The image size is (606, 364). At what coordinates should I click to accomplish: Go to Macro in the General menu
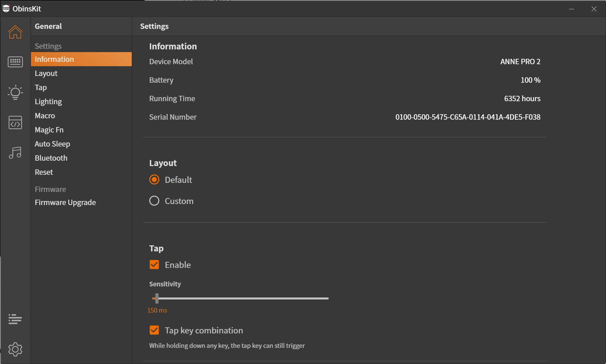pos(81,116)
